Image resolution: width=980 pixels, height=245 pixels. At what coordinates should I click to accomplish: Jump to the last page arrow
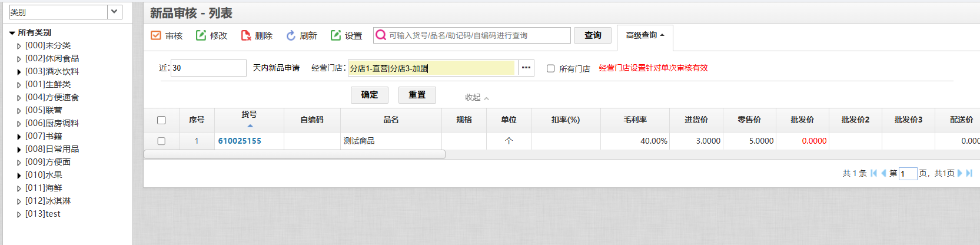click(969, 173)
